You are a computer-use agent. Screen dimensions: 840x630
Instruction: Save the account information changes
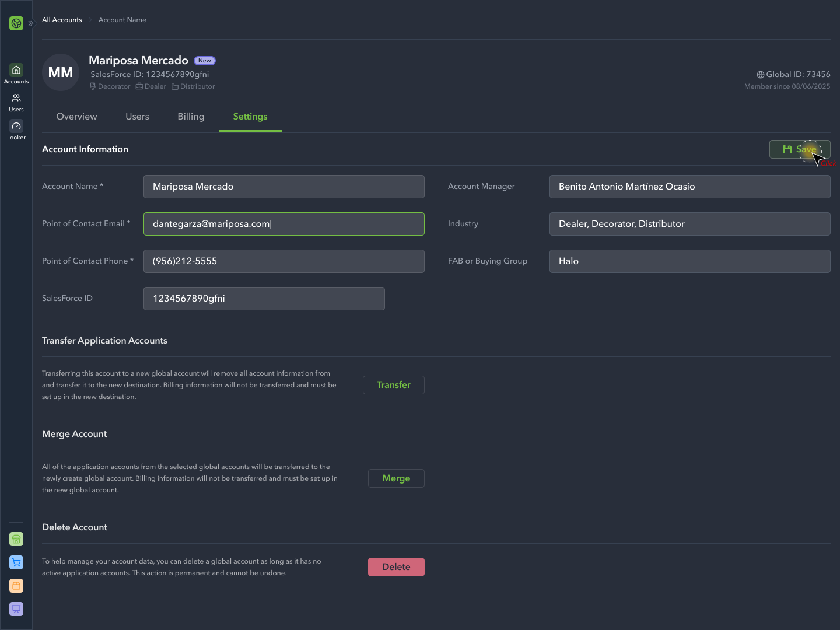click(800, 149)
